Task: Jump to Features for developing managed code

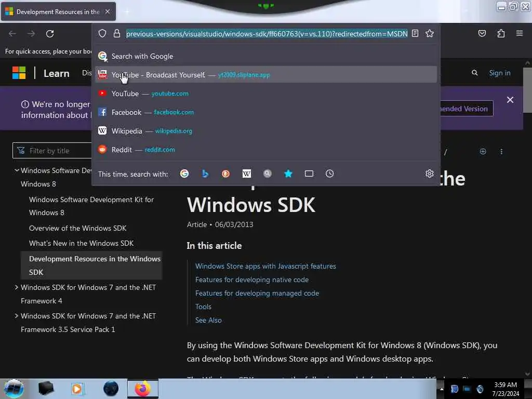Action: click(x=257, y=293)
